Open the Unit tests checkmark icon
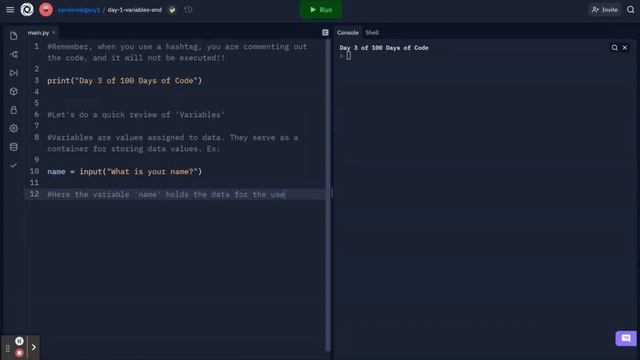640x360 pixels. tap(14, 165)
